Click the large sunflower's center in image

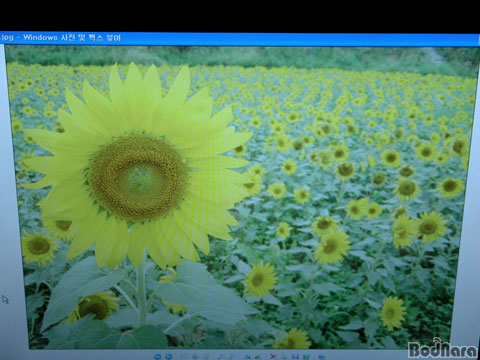tap(137, 177)
